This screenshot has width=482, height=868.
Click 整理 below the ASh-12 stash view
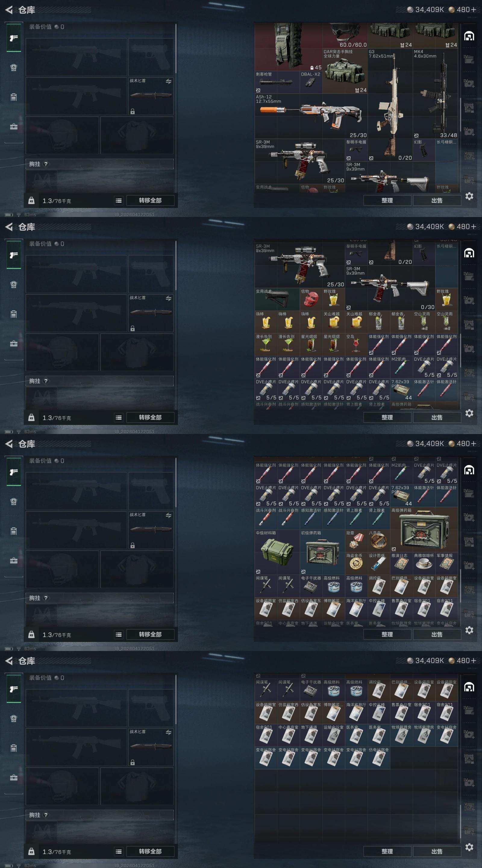tap(387, 200)
